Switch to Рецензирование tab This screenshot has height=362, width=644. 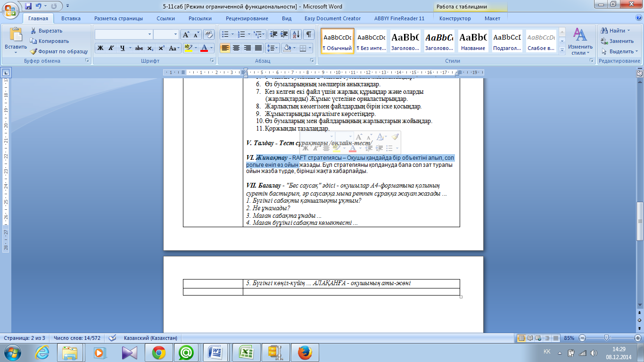[x=247, y=18]
